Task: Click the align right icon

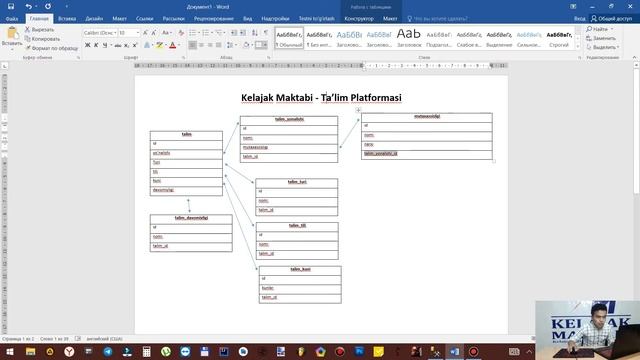Action: [210, 45]
